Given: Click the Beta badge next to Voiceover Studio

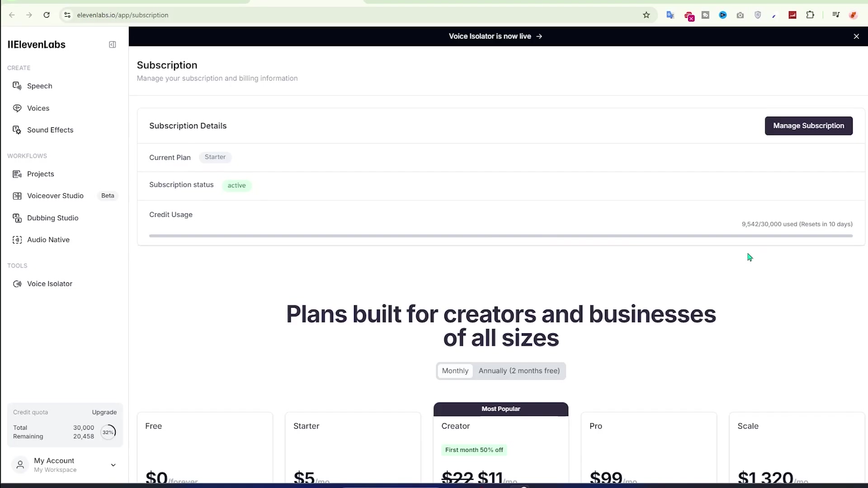Looking at the screenshot, I should click(108, 196).
